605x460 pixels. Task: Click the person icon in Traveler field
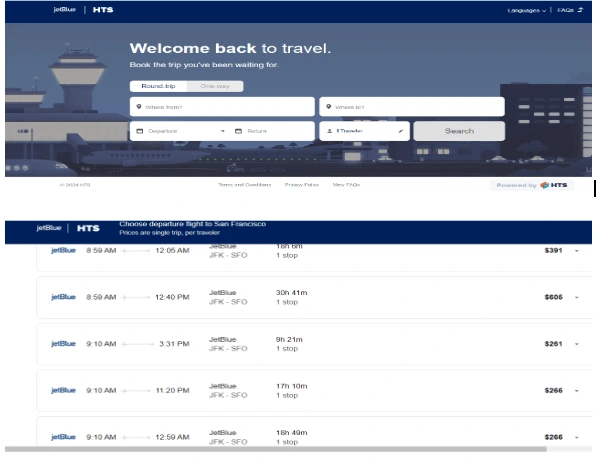pos(330,131)
